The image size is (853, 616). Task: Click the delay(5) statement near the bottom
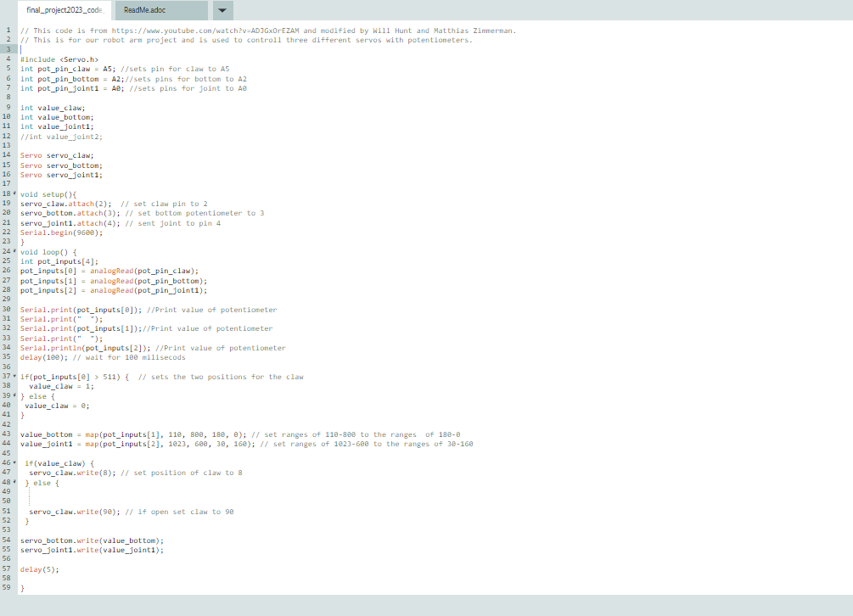[x=39, y=569]
